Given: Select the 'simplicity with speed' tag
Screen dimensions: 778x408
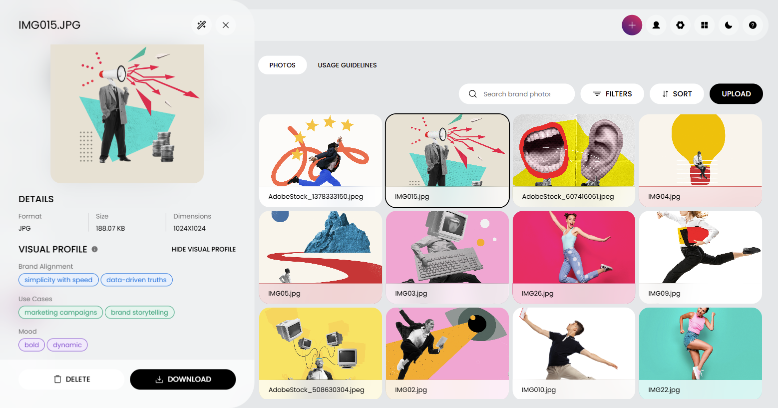Looking at the screenshot, I should coord(59,280).
